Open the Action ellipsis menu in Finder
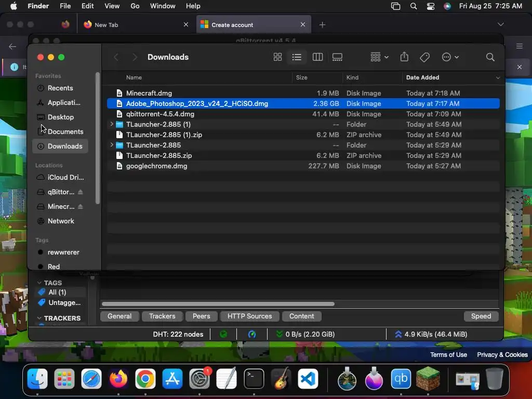 (x=450, y=57)
